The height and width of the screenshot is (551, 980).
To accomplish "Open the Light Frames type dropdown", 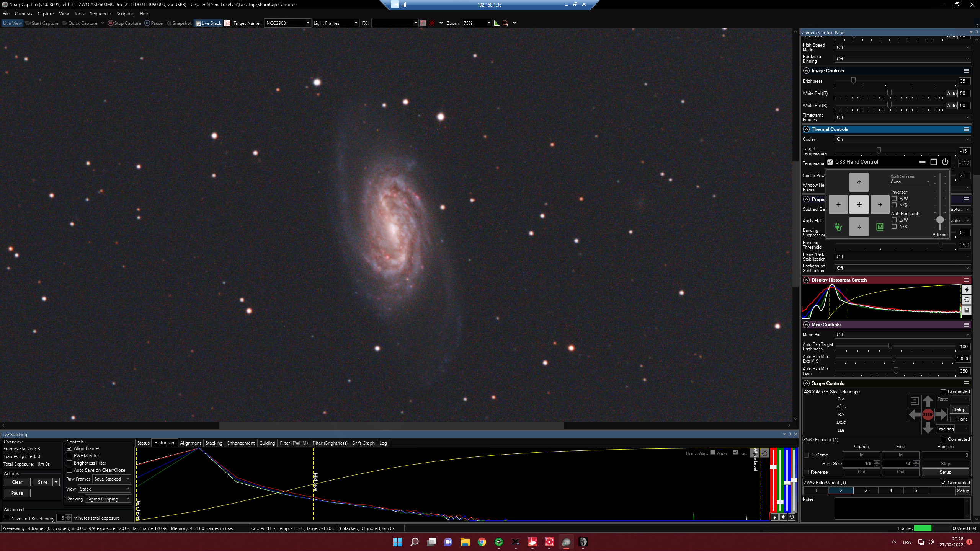I will (x=356, y=23).
